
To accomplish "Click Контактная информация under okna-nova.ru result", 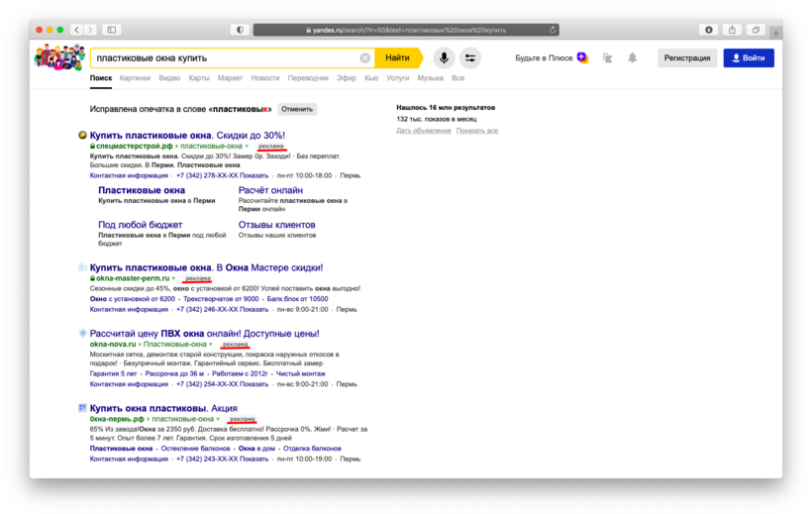I will (129, 384).
